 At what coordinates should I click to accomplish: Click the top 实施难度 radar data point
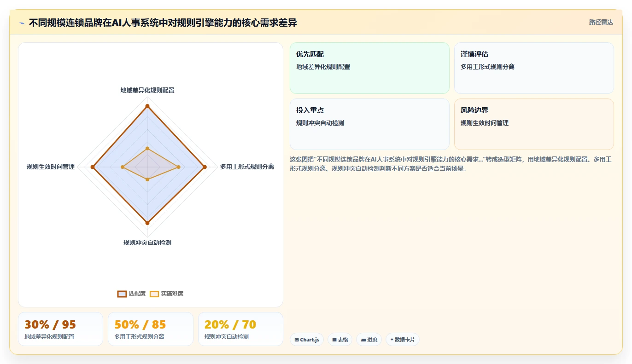147,149
